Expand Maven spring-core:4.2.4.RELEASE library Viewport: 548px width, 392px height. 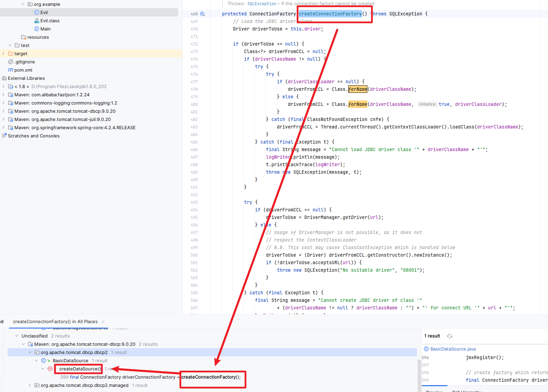click(x=3, y=127)
